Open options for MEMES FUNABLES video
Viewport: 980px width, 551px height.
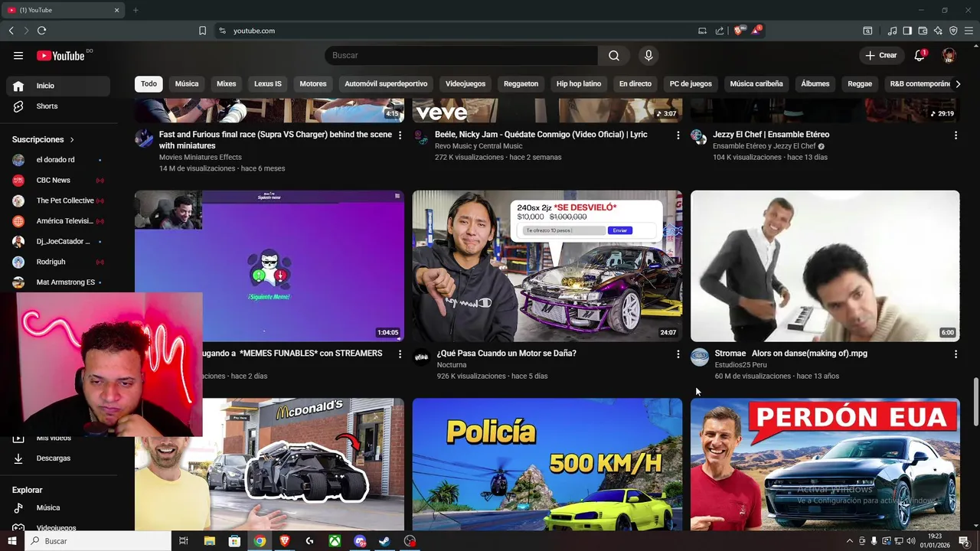click(x=400, y=354)
